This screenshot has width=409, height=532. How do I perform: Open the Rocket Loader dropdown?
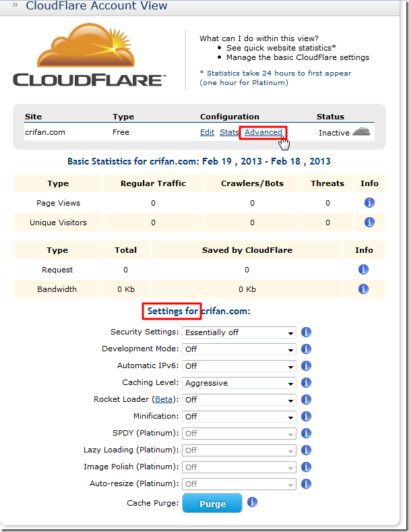coord(239,400)
